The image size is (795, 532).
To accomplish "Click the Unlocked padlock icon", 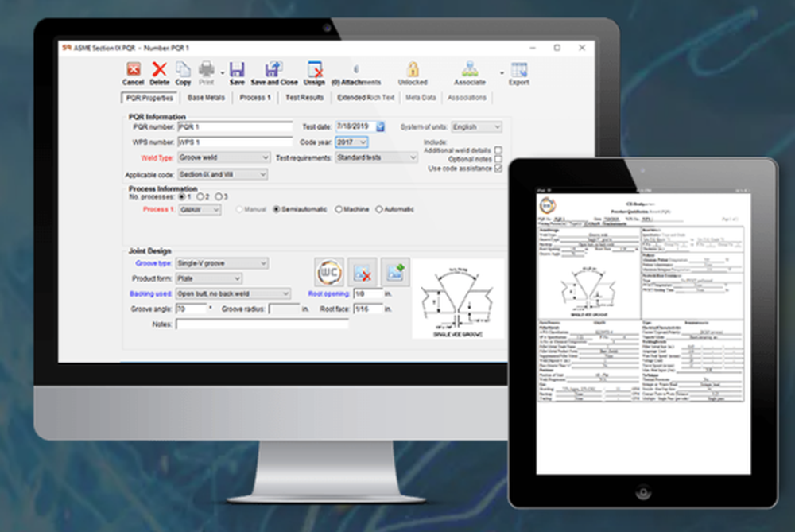I will tap(413, 69).
